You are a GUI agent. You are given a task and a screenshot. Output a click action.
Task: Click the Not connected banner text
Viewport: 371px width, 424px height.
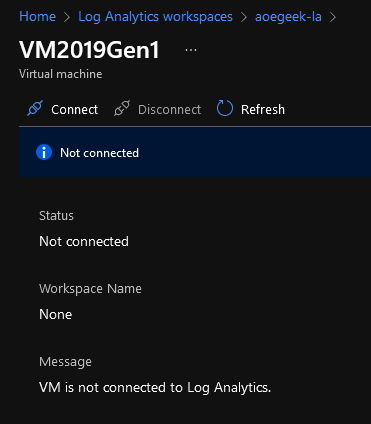pyautogui.click(x=99, y=153)
